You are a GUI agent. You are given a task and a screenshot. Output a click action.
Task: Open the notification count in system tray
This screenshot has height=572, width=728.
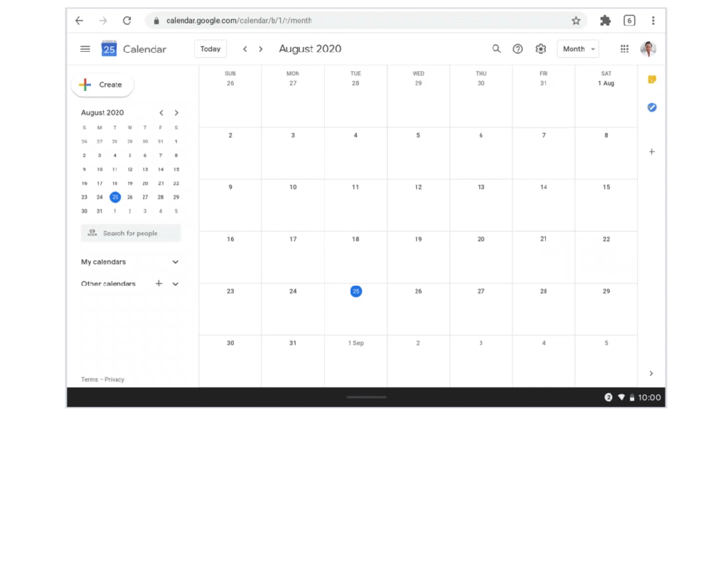(x=609, y=398)
